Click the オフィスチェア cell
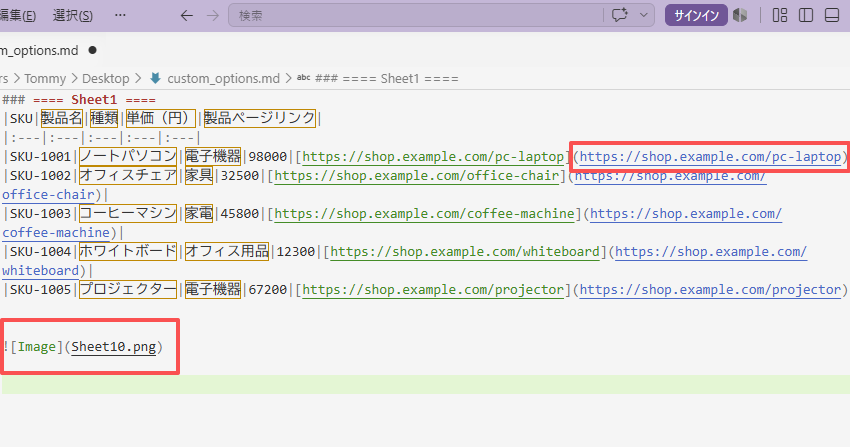The image size is (850, 447). (128, 176)
